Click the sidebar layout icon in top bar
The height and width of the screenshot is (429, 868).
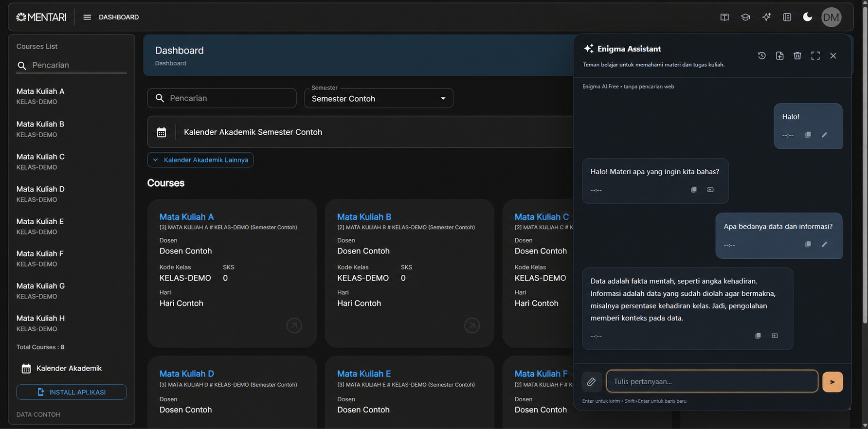(787, 17)
